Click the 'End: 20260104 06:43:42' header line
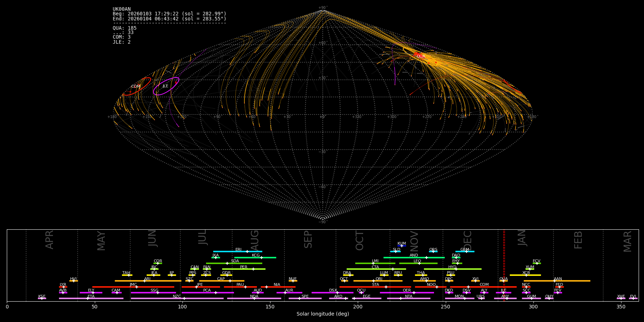644x322 pixels. (170, 19)
